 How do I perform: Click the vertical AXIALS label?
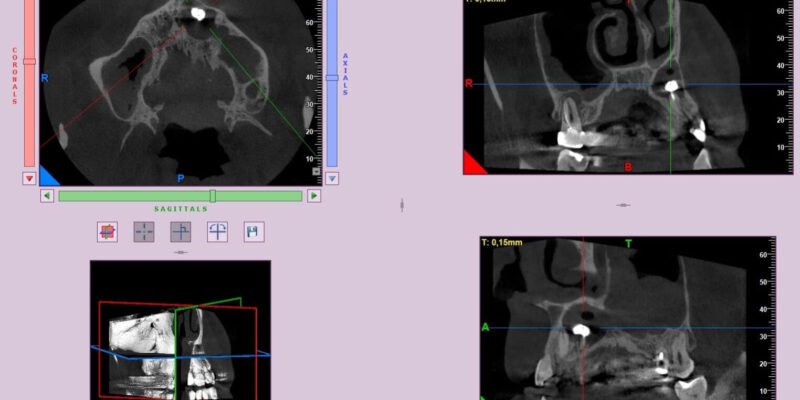point(345,74)
